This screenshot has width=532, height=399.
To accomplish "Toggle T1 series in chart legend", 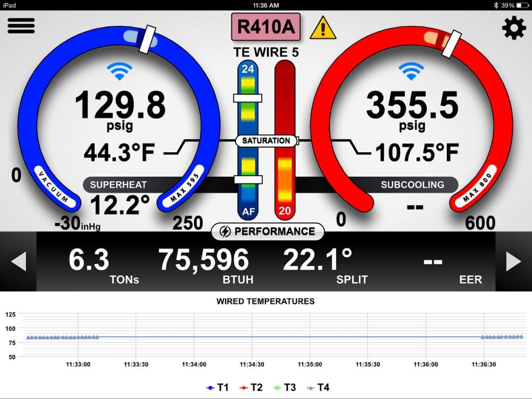I will [218, 387].
